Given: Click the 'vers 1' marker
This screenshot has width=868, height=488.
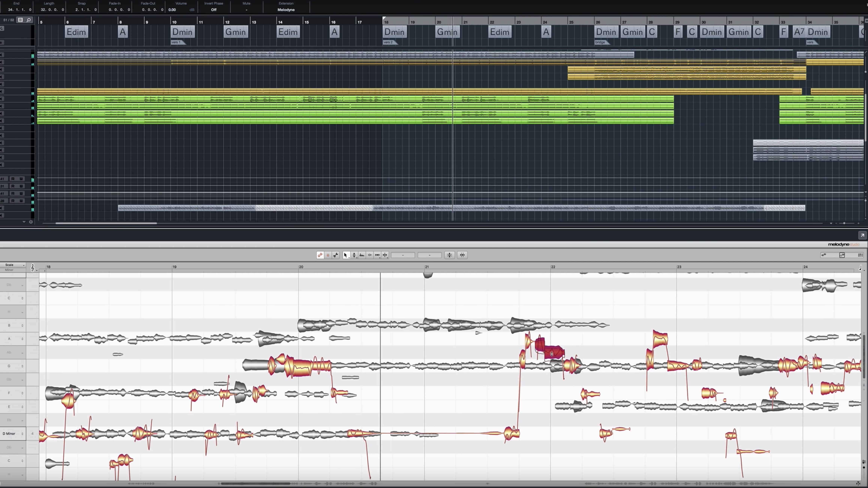Looking at the screenshot, I should (x=178, y=42).
